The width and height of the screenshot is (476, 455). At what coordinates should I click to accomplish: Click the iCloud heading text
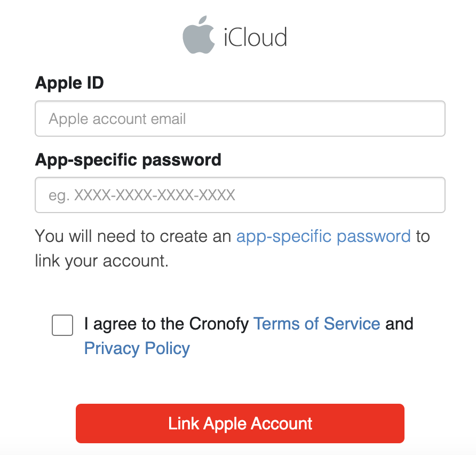coord(255,38)
